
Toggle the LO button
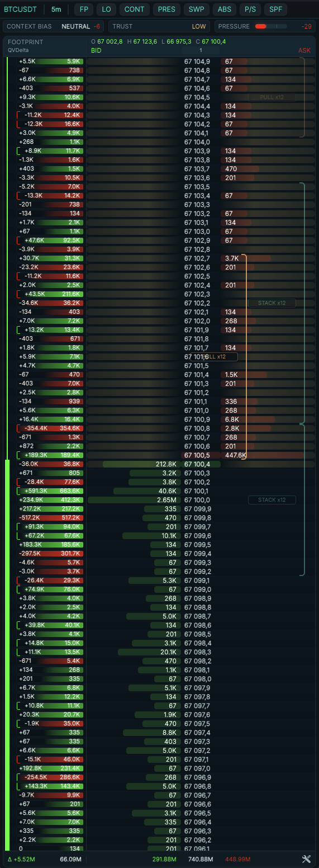click(x=107, y=9)
